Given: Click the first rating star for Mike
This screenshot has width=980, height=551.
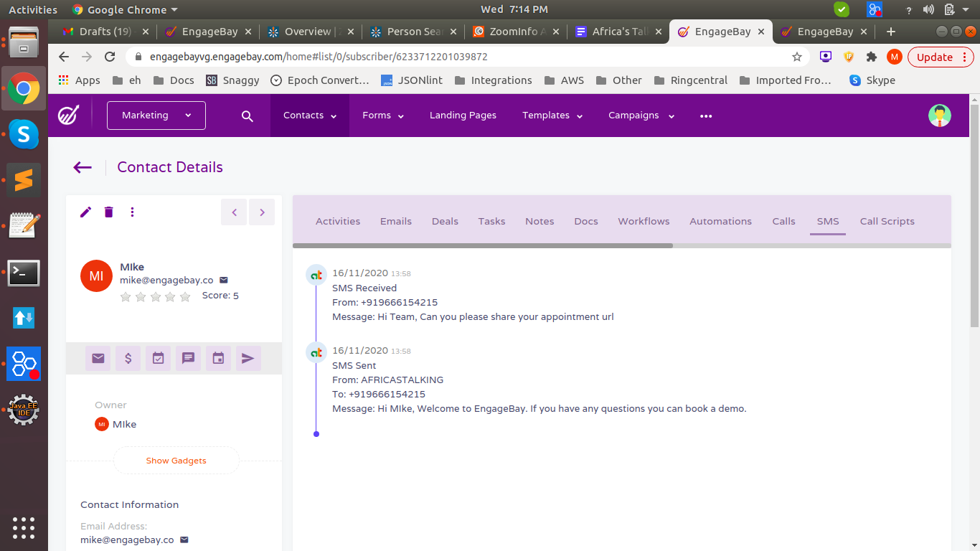Looking at the screenshot, I should [126, 296].
